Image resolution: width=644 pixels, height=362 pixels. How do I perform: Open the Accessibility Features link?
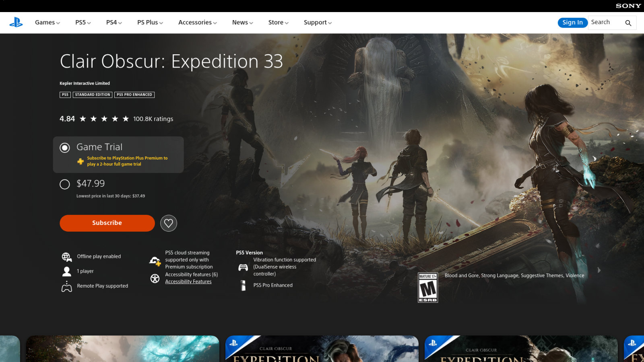[188, 282]
